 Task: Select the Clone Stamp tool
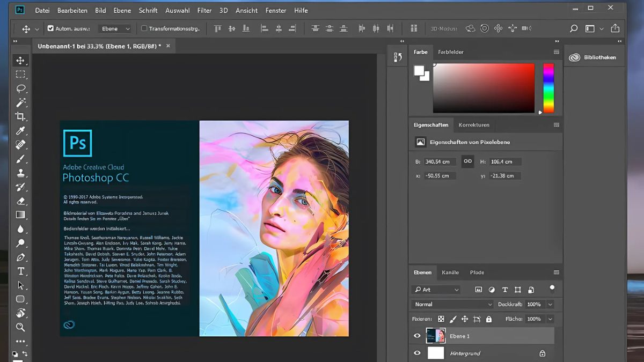(20, 173)
